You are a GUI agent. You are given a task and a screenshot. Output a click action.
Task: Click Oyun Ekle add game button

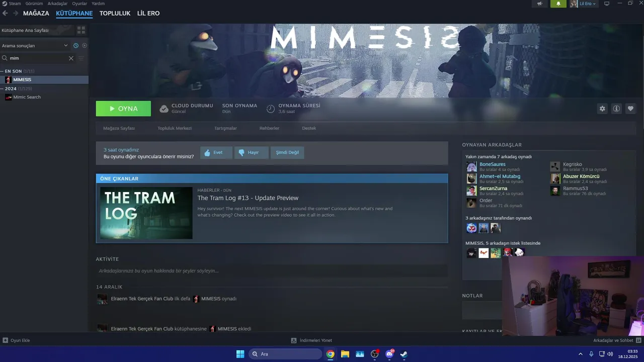coord(17,340)
